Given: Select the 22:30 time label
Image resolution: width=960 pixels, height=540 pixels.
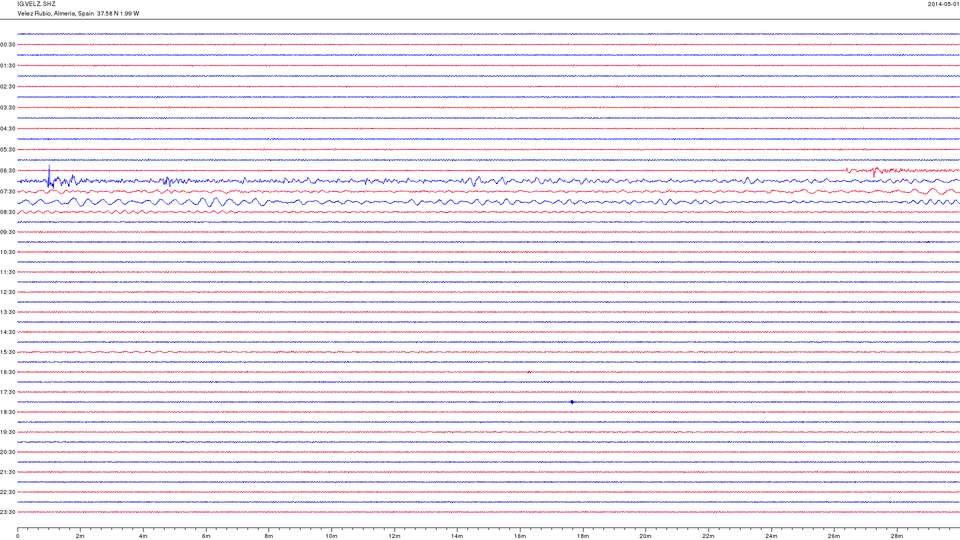Looking at the screenshot, I should (8, 492).
